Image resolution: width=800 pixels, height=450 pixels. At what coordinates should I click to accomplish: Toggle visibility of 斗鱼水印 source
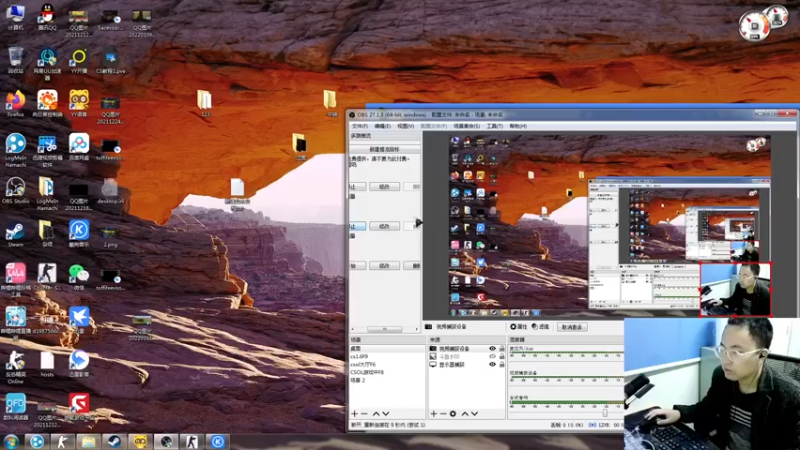click(x=492, y=357)
